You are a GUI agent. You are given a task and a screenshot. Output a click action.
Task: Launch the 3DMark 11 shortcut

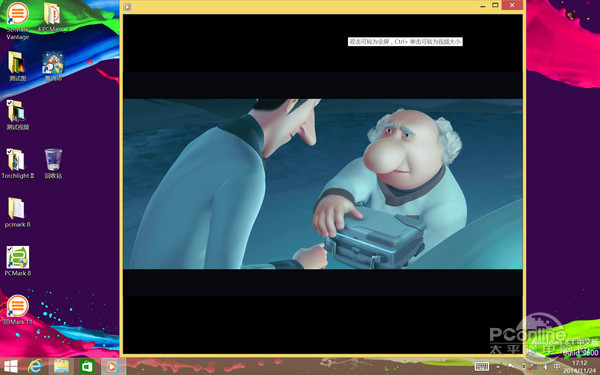click(17, 309)
